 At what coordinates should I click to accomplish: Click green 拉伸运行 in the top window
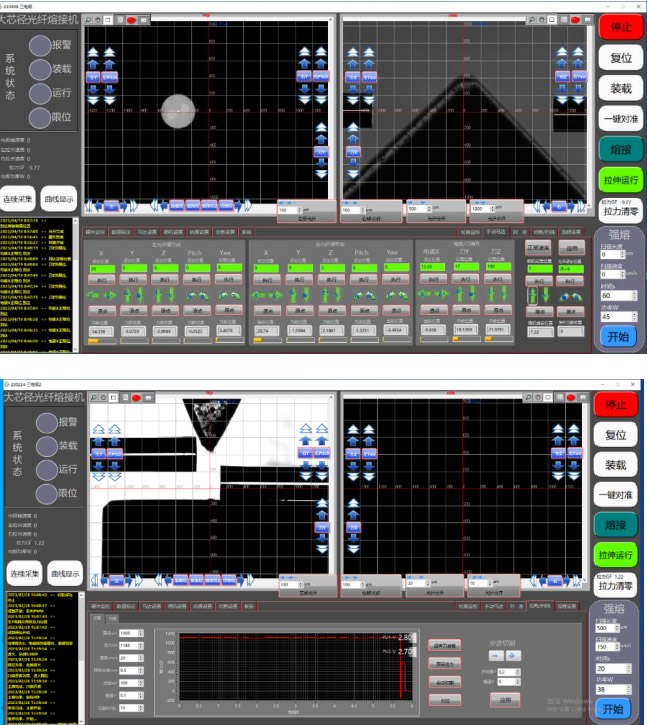(x=620, y=179)
